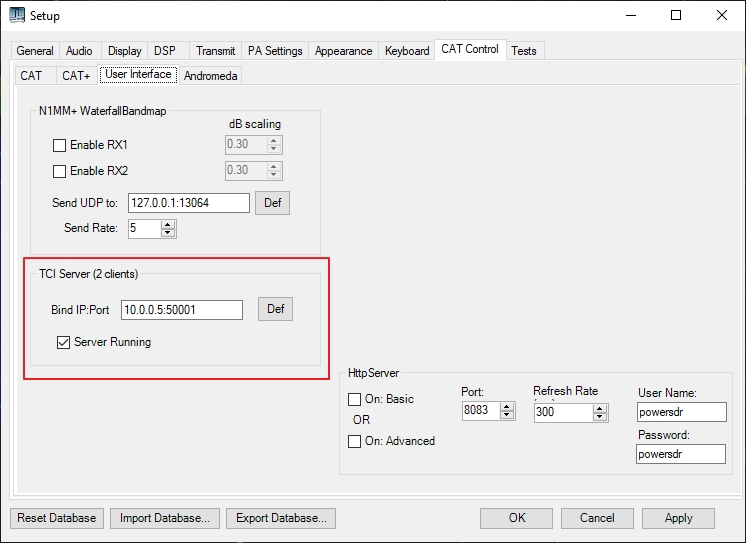
Task: Decrease Send Rate with down arrow
Action: point(168,233)
